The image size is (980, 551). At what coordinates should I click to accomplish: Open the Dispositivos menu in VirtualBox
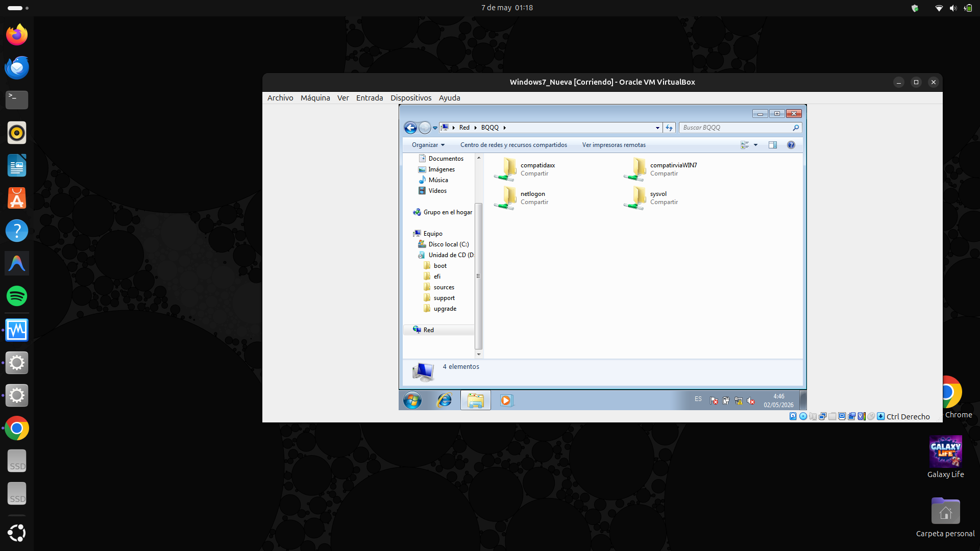pyautogui.click(x=411, y=98)
